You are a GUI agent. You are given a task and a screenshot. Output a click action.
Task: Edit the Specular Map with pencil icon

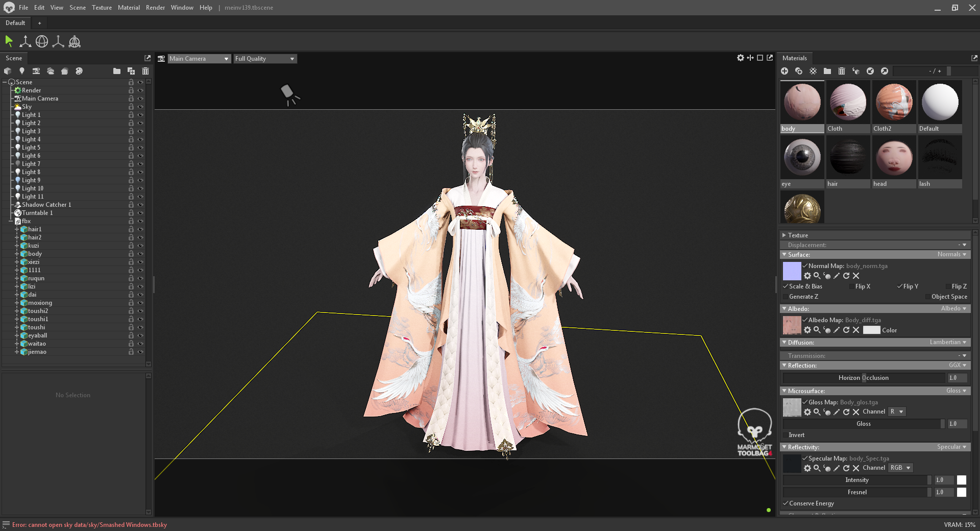(x=837, y=468)
